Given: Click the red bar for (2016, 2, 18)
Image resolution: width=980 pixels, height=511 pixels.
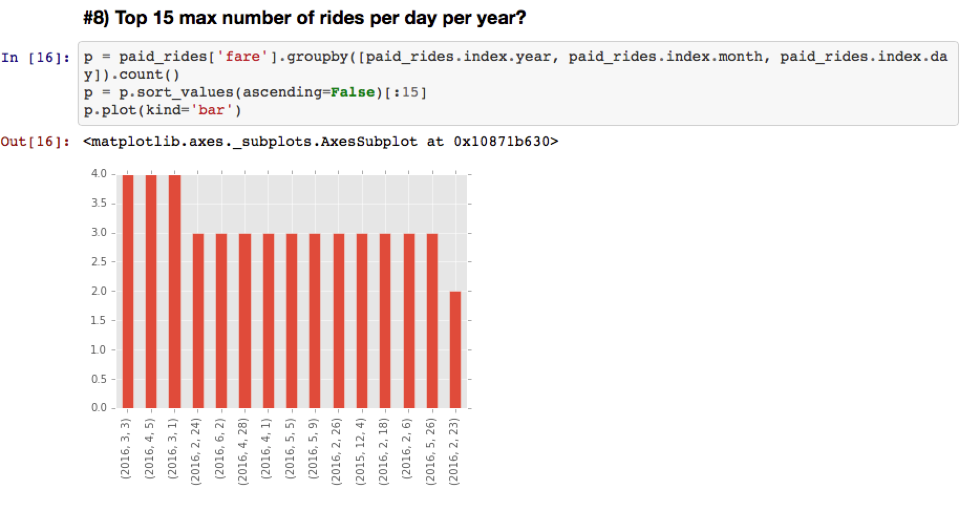Looking at the screenshot, I should pyautogui.click(x=385, y=321).
